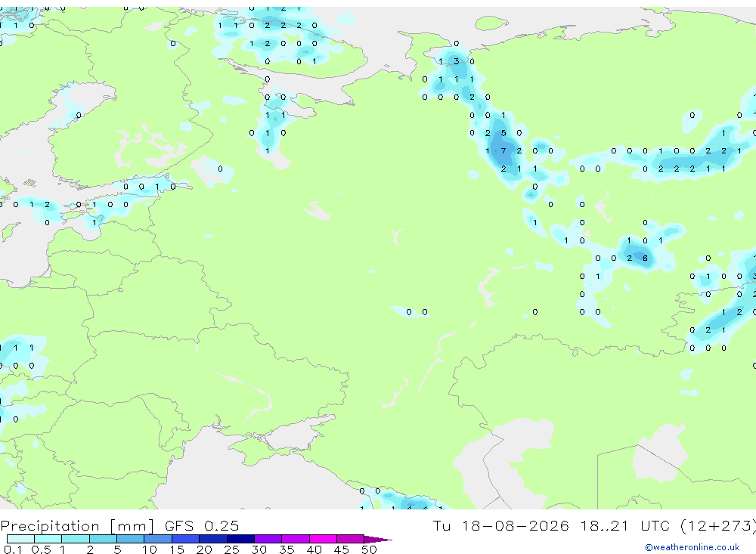Click the legend tick label '10'
Screen dimensions: 756x554
click(150, 549)
